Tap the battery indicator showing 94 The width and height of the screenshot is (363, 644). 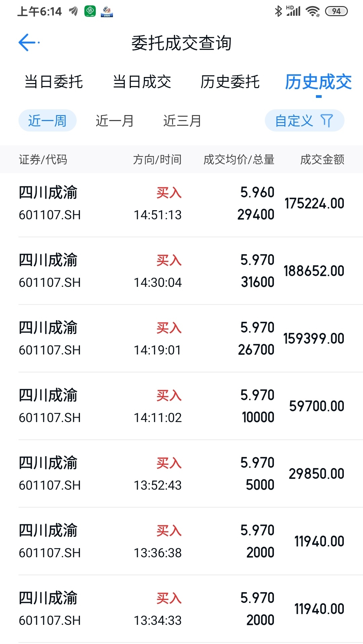tap(336, 11)
